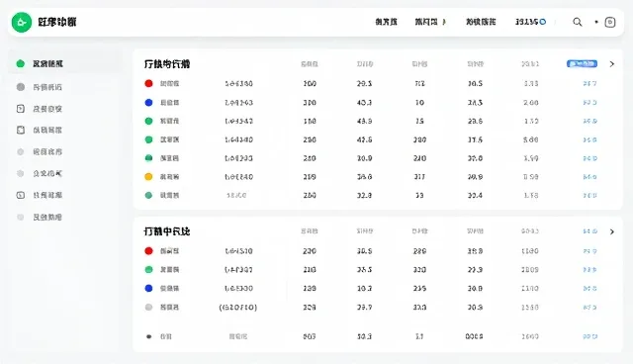Click the value 40.3 in the upper table
The width and height of the screenshot is (633, 364).
pyautogui.click(x=364, y=103)
